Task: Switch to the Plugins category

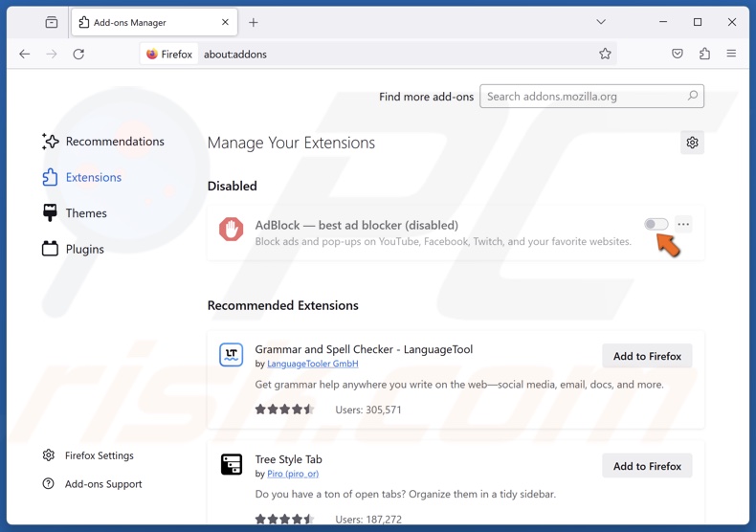Action: pyautogui.click(x=74, y=249)
